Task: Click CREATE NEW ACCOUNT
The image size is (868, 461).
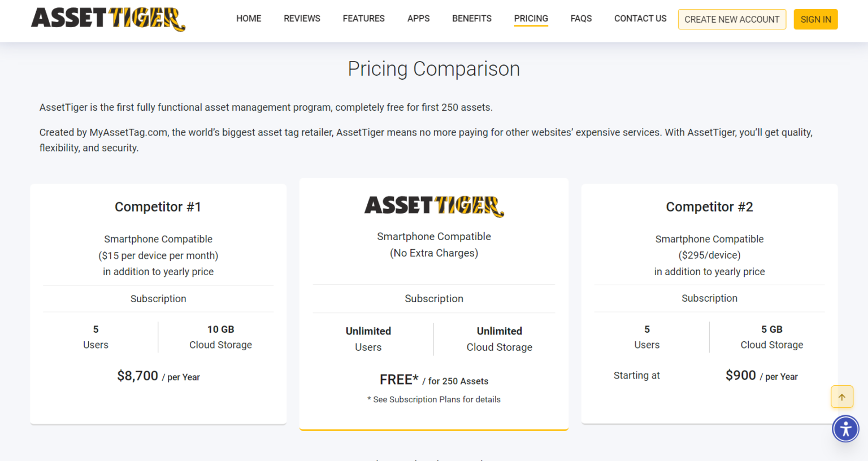Action: click(x=732, y=19)
